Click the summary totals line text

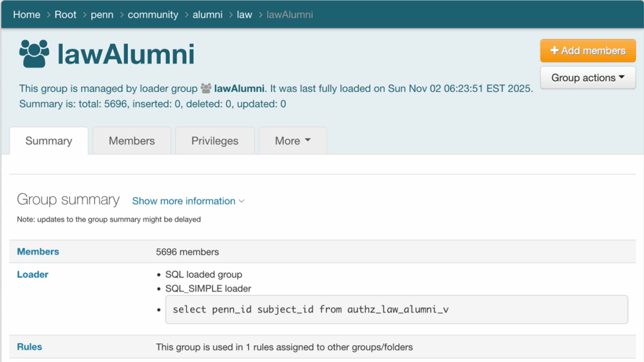point(152,104)
